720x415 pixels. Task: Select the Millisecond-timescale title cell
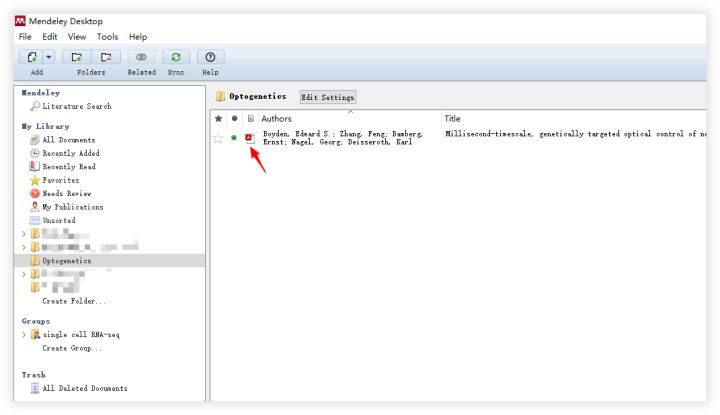coord(576,134)
